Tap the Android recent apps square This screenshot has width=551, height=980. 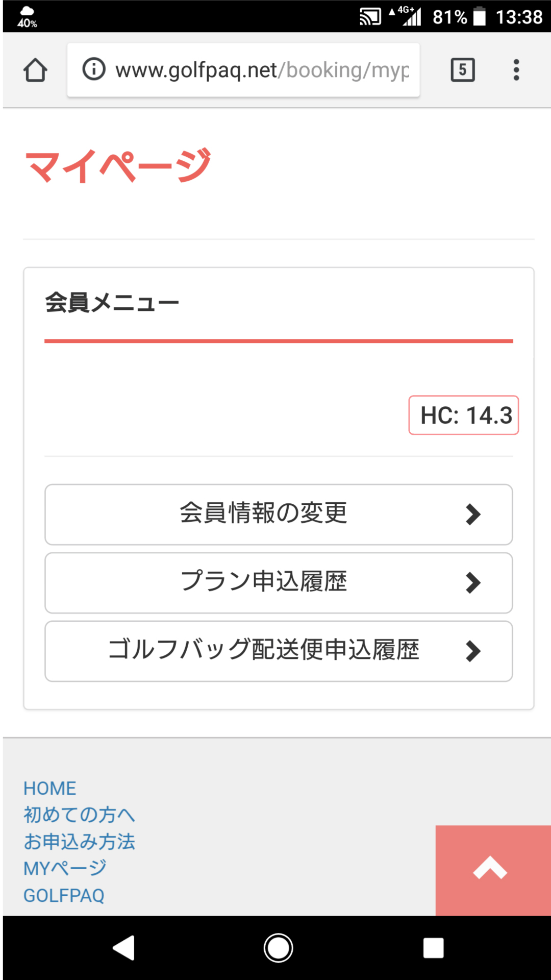[433, 948]
